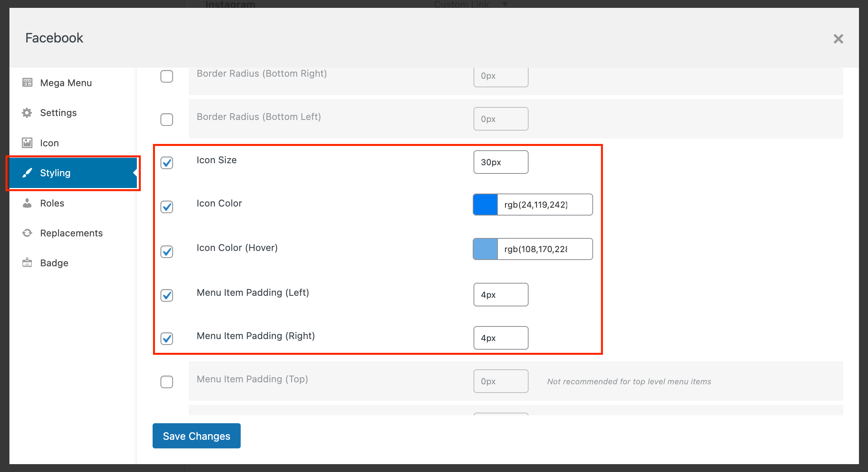This screenshot has height=472, width=868.
Task: Click the Roles person icon
Action: click(27, 203)
